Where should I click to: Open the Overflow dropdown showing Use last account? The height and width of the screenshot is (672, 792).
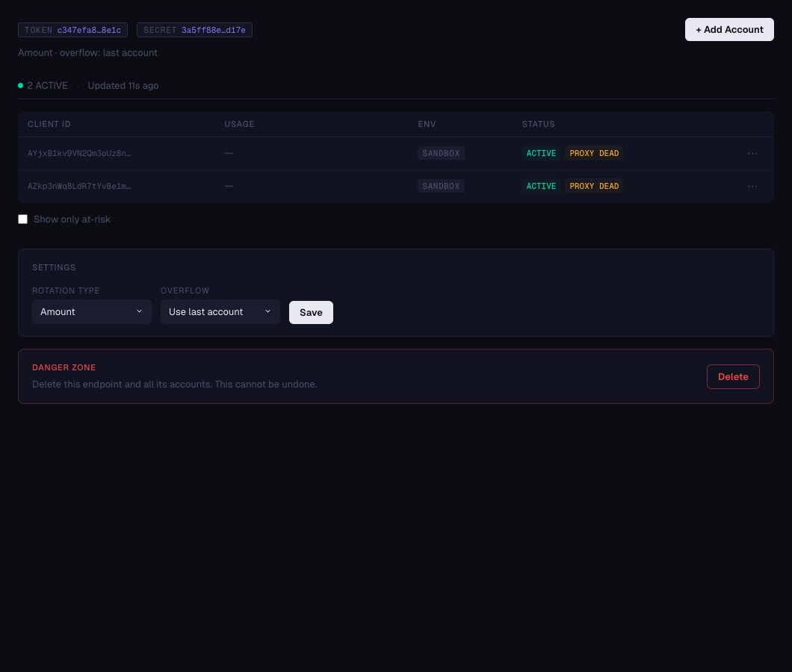(220, 311)
